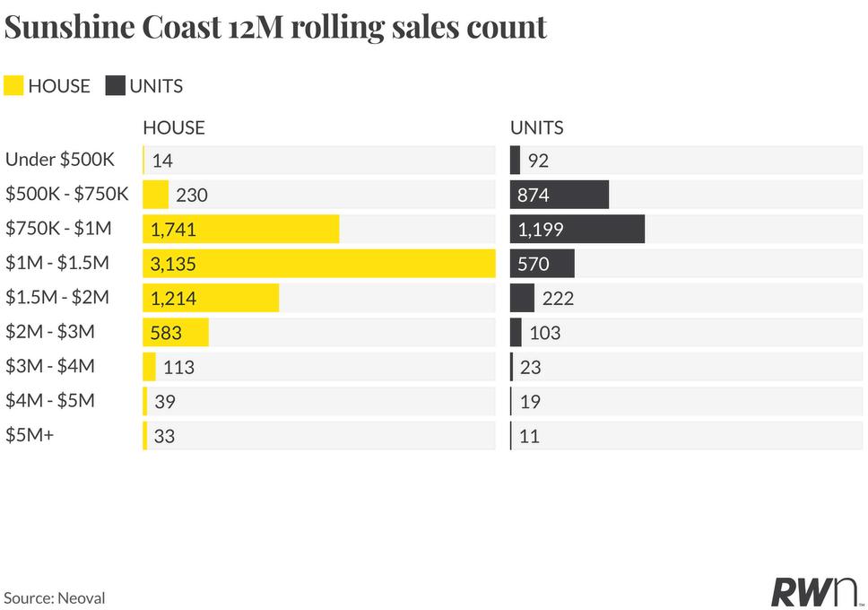
Task: Click the RWn logo
Action: tap(817, 591)
